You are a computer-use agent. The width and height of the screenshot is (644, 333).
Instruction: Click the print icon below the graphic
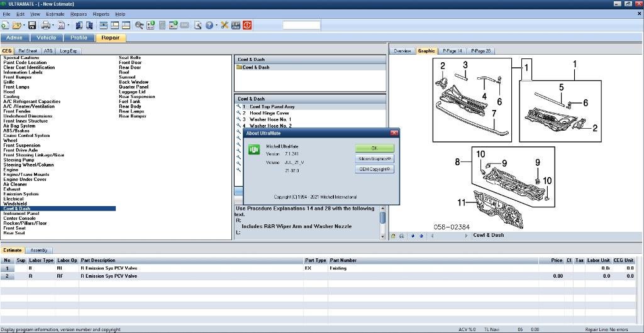click(401, 236)
